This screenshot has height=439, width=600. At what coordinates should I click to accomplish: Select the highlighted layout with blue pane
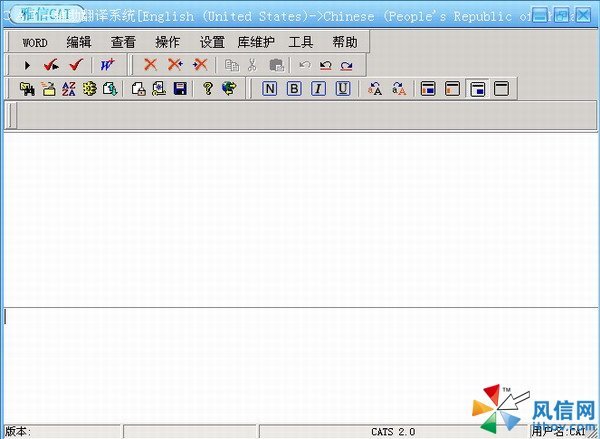pos(477,89)
